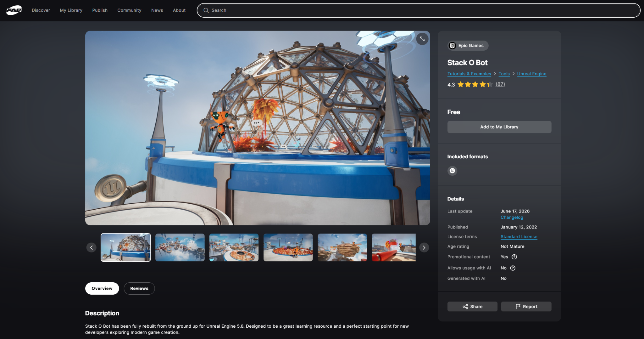644x339 pixels.
Task: Go to previous thumbnail set
Action: pyautogui.click(x=92, y=247)
